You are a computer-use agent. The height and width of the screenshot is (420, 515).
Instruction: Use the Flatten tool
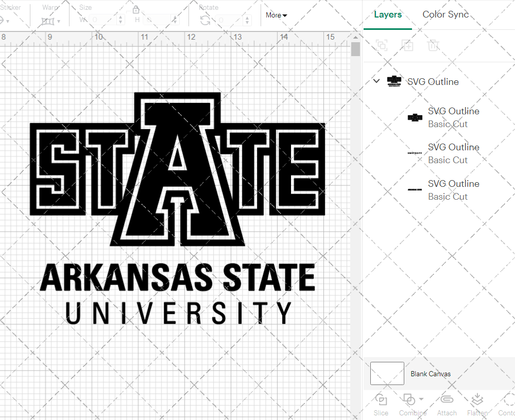477,404
